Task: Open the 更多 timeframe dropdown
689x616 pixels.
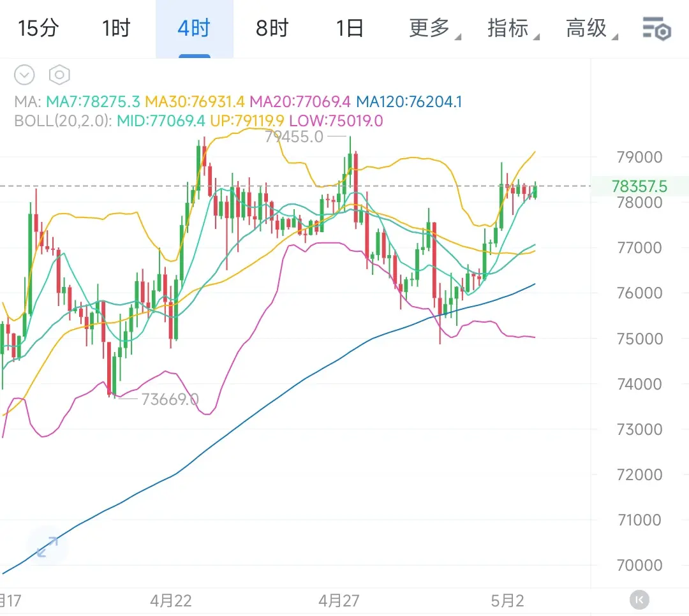Action: 434,28
